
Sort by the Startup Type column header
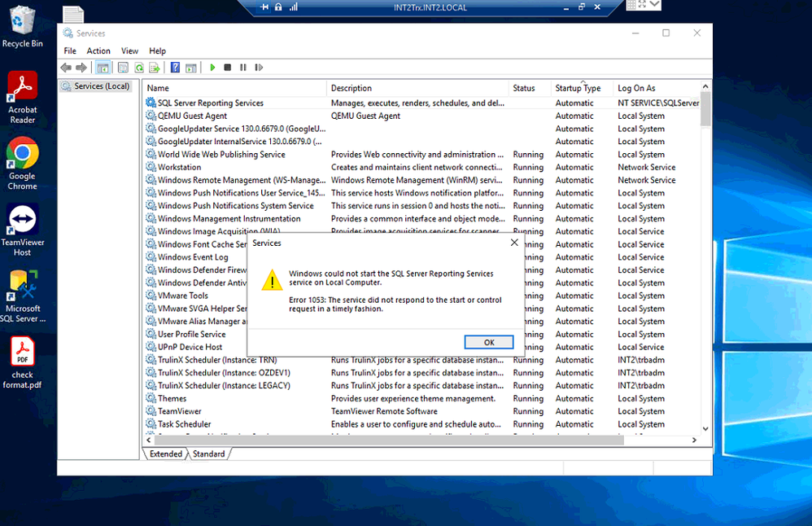tap(582, 88)
